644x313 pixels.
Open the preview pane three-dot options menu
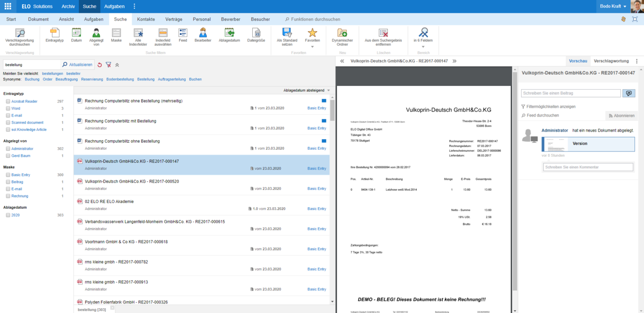pyautogui.click(x=636, y=61)
